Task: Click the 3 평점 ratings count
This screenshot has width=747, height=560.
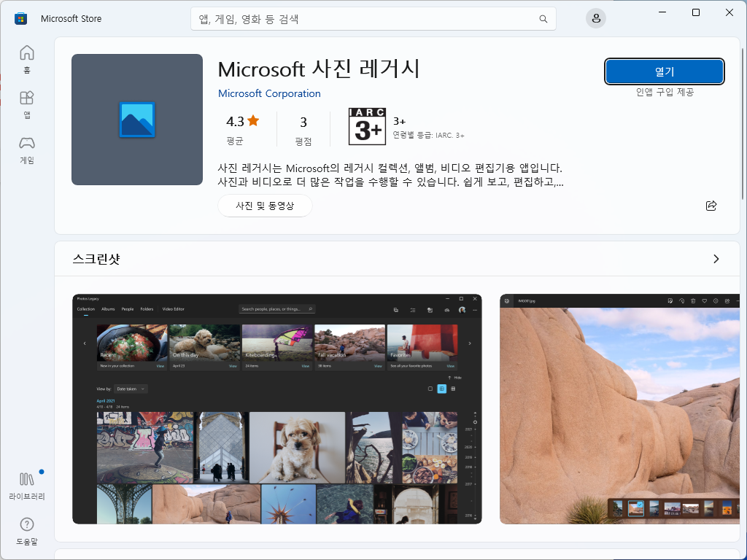Action: (x=303, y=130)
